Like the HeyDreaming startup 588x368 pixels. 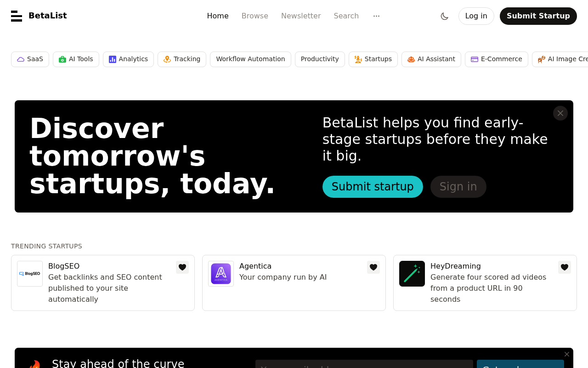(565, 267)
